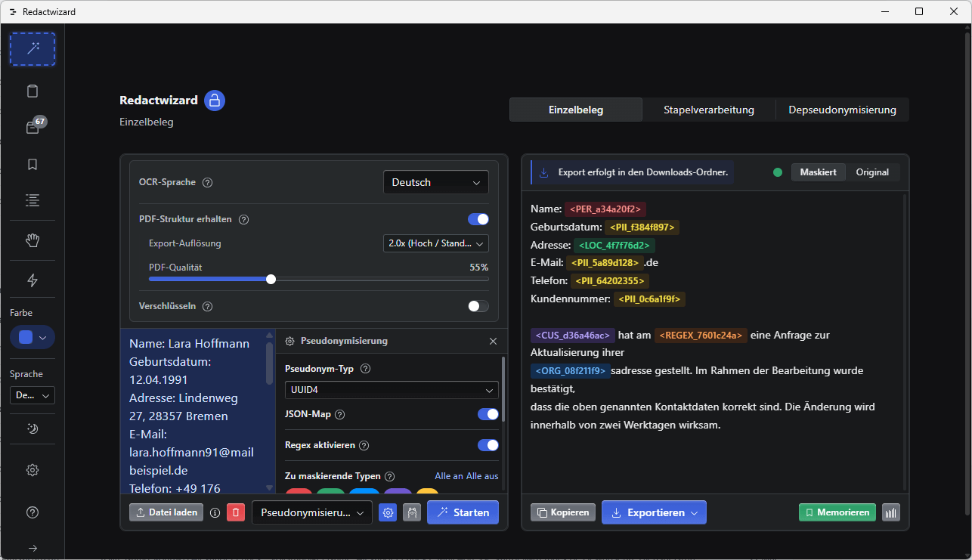The height and width of the screenshot is (560, 972).
Task: Open the clipboard view in the sidebar
Action: (33, 91)
